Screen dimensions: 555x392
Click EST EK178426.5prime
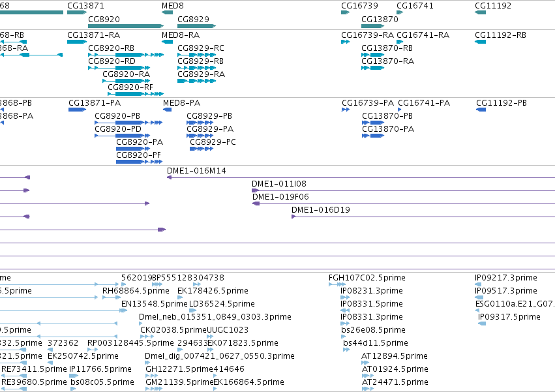[213, 291]
